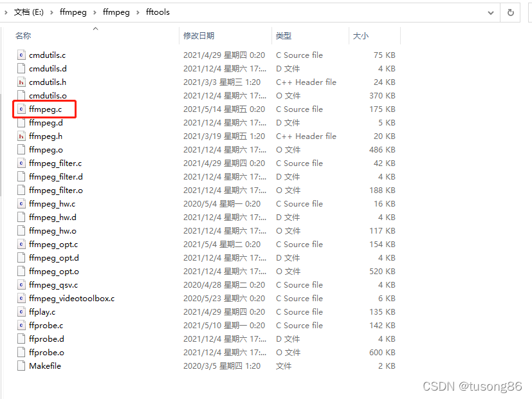The height and width of the screenshot is (399, 532).
Task: Select the file name ffmpeg.c
Action: (x=46, y=109)
